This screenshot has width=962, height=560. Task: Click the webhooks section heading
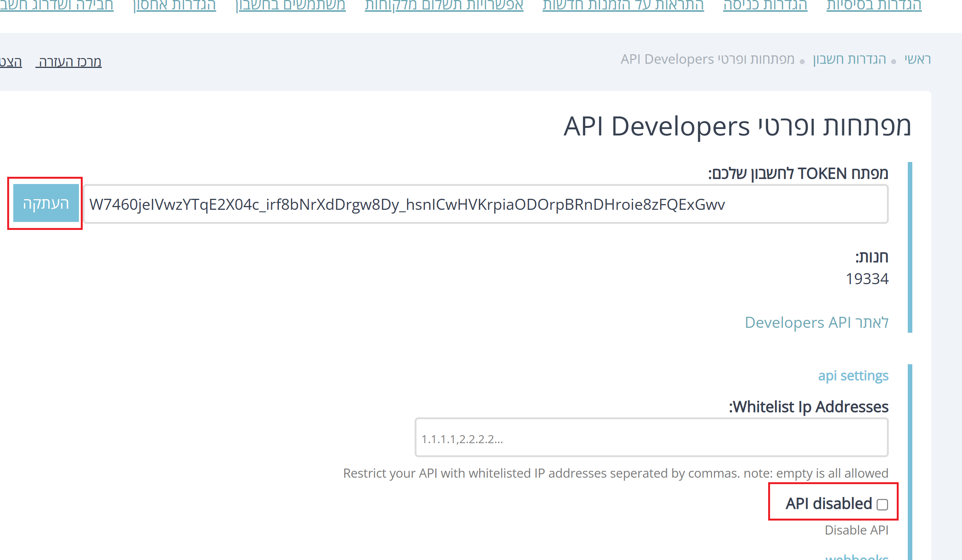pyautogui.click(x=857, y=557)
